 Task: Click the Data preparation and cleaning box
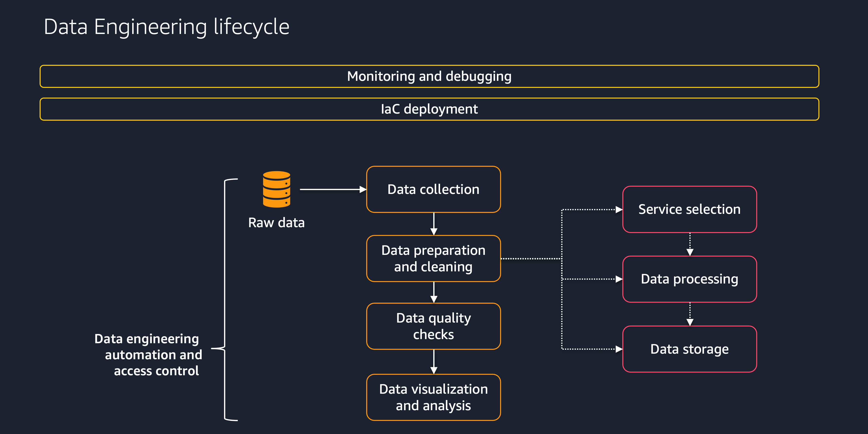point(433,259)
